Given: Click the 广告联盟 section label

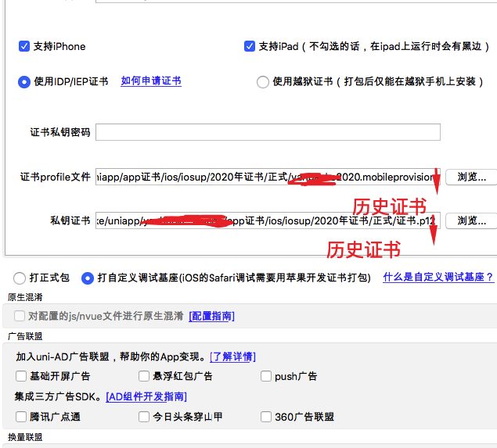Looking at the screenshot, I should click(x=25, y=336).
